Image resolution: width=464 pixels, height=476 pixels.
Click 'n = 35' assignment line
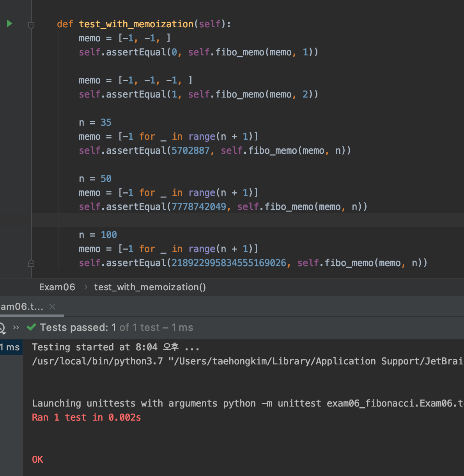tap(95, 123)
